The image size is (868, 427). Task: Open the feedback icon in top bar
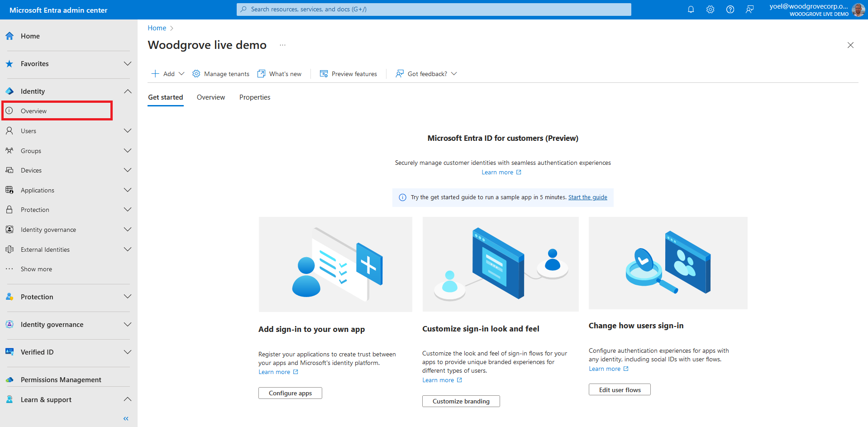(750, 10)
